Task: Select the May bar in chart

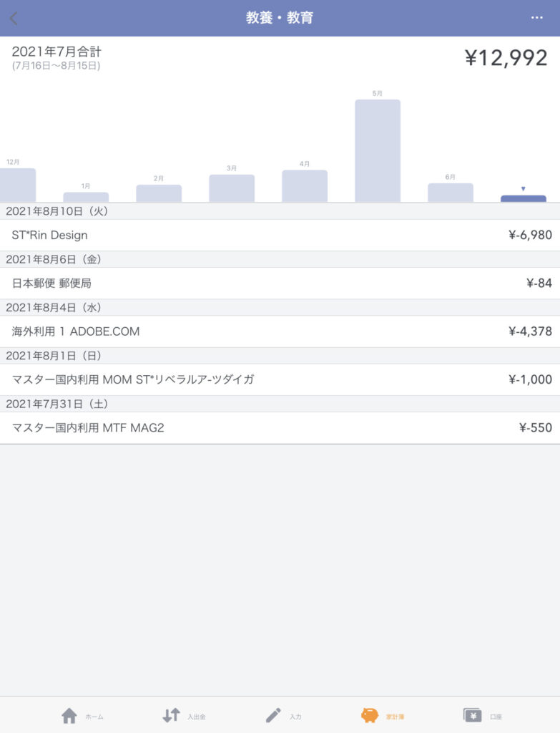Action: [378, 151]
